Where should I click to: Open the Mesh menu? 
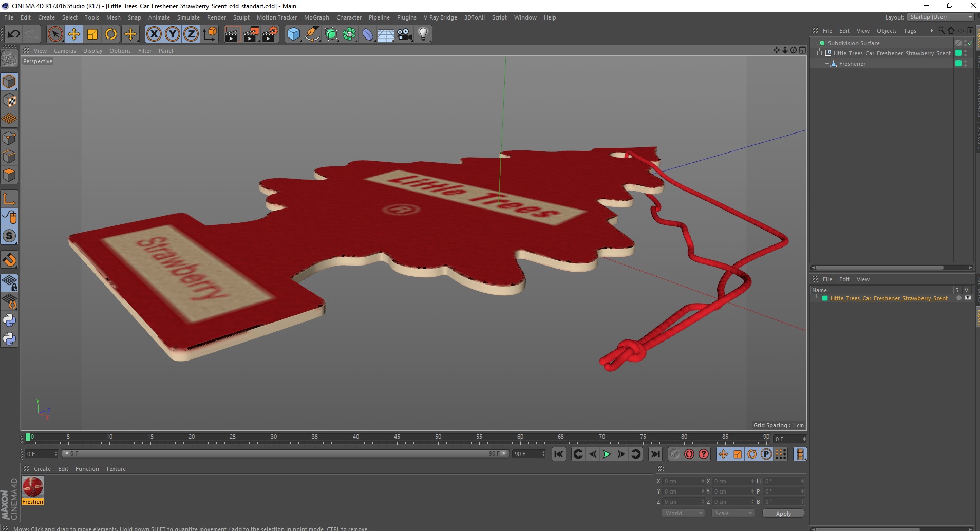(114, 17)
